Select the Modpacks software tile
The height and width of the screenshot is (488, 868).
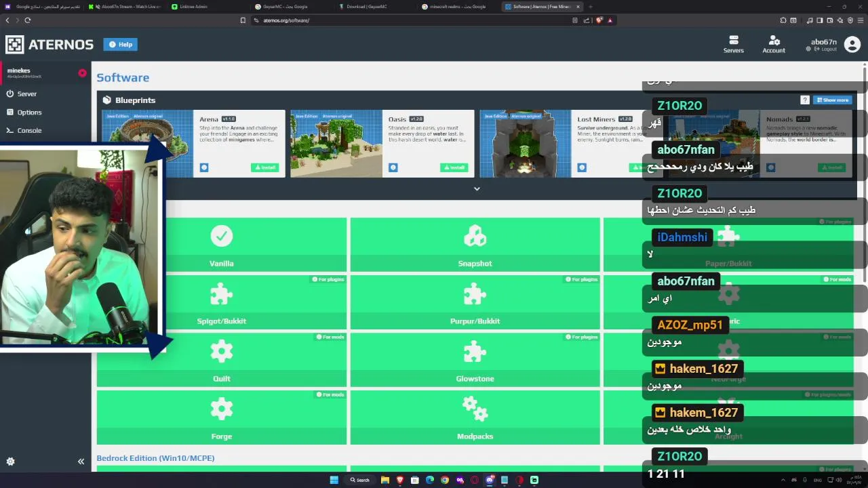pyautogui.click(x=475, y=417)
